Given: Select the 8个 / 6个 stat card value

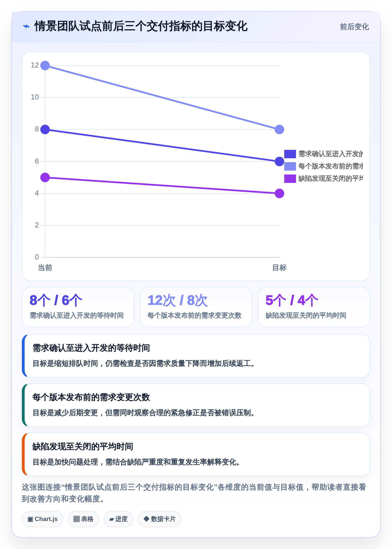Looking at the screenshot, I should pos(56,300).
